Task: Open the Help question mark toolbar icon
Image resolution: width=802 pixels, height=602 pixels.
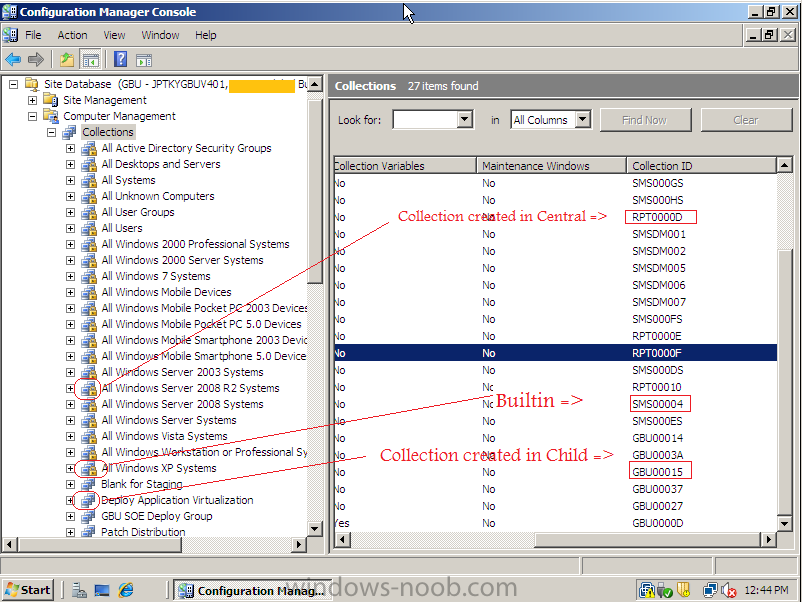Action: [x=120, y=60]
